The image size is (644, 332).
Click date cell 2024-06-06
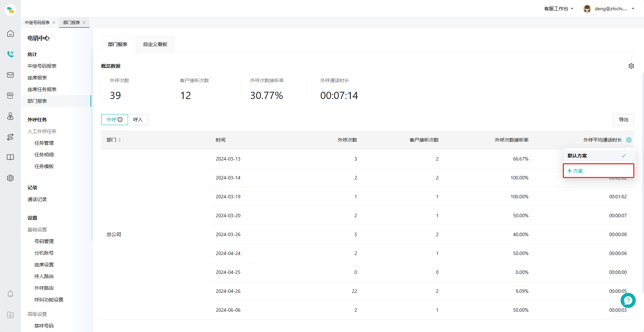228,310
